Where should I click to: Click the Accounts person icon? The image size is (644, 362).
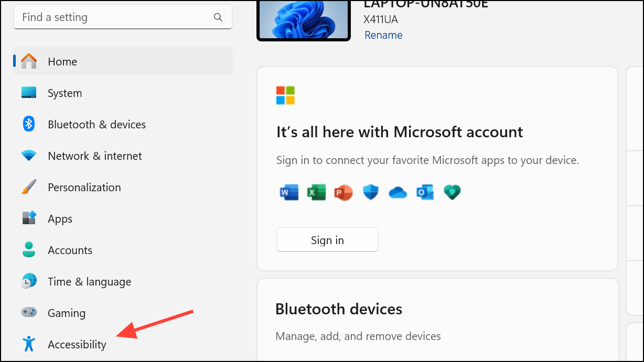[29, 249]
